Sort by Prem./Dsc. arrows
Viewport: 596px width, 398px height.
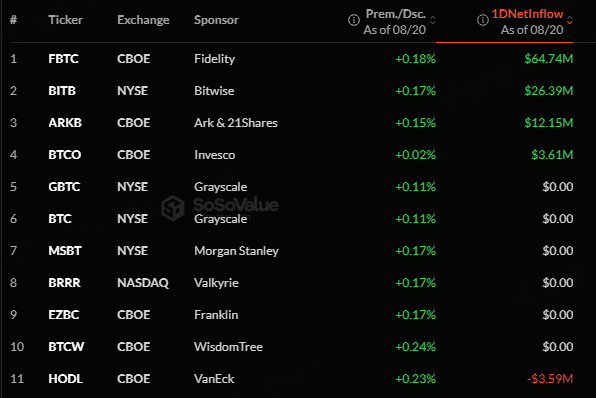click(433, 20)
